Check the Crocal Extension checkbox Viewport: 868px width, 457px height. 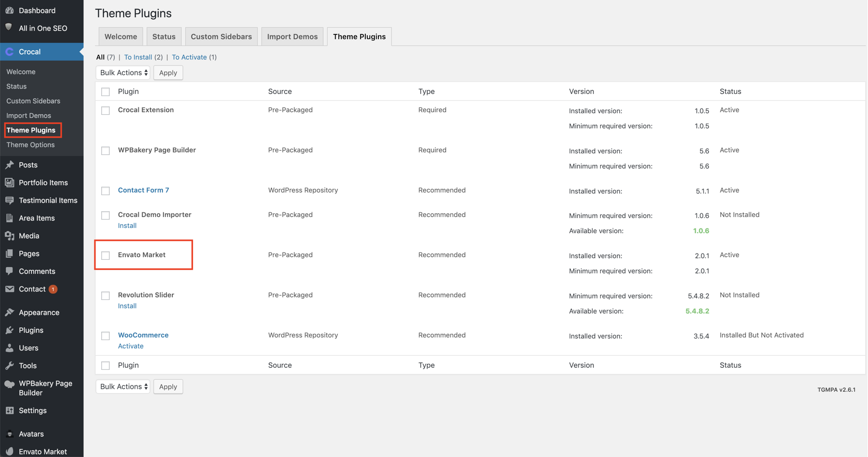[x=105, y=111]
